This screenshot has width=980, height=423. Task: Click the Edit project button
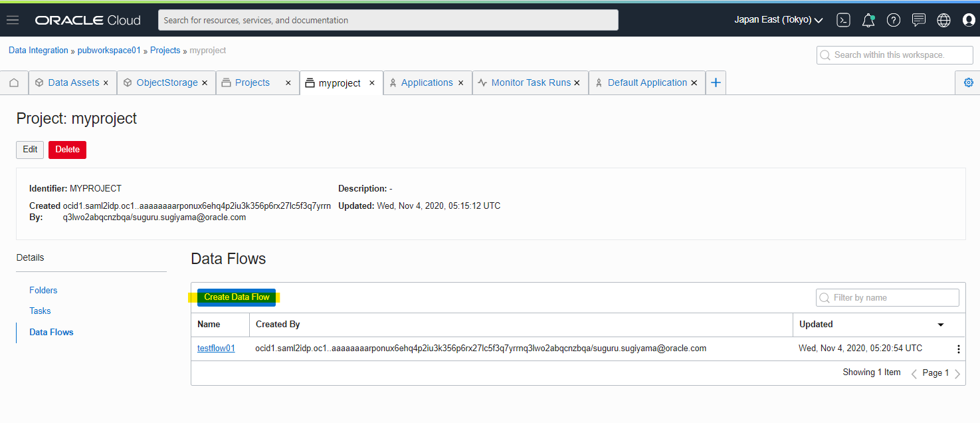pyautogui.click(x=30, y=150)
